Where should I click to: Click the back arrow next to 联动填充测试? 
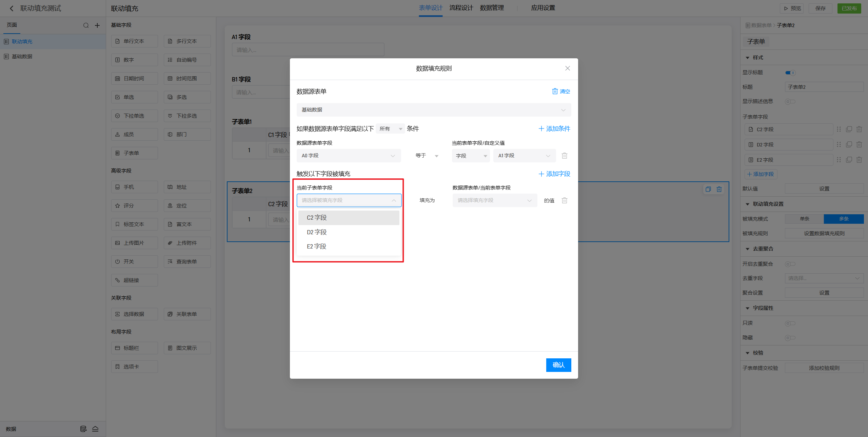point(12,8)
